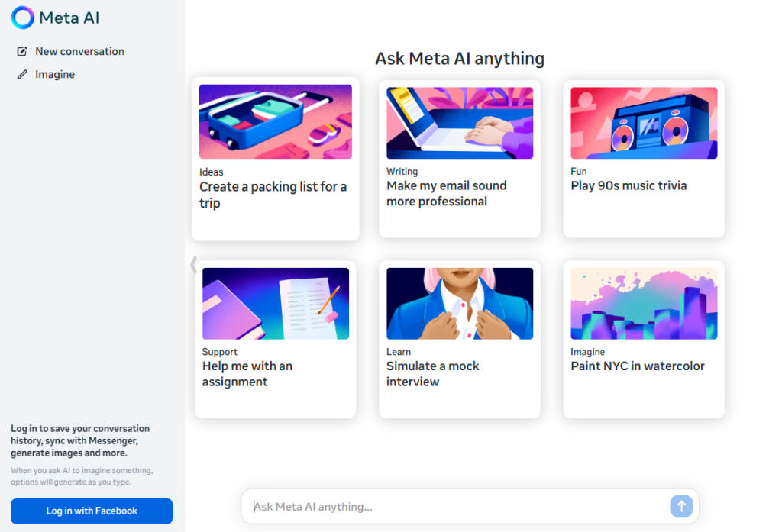
Task: Open the watercolor NYC skyline thumbnail
Action: click(644, 304)
